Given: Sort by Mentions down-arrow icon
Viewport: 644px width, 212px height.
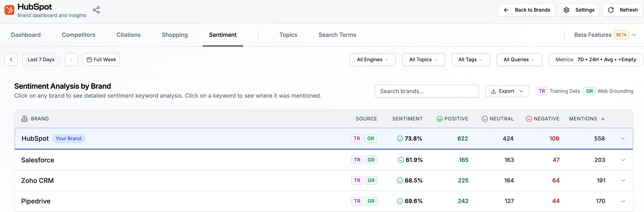Looking at the screenshot, I should pyautogui.click(x=603, y=119).
